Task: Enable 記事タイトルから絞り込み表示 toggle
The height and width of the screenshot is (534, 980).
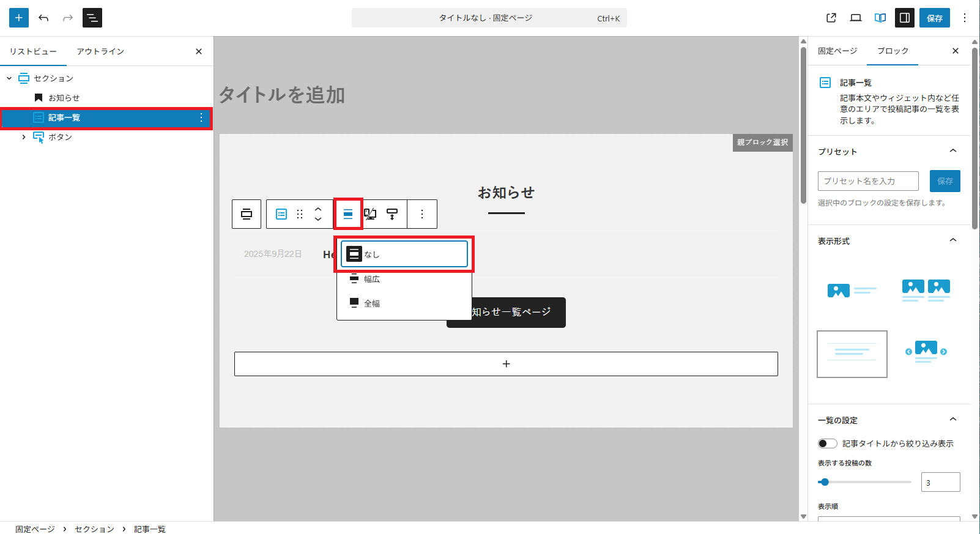Action: pyautogui.click(x=827, y=443)
